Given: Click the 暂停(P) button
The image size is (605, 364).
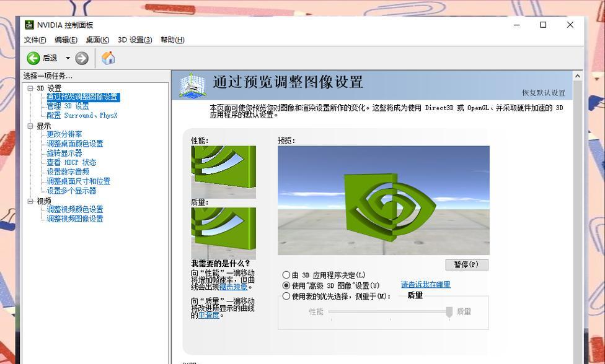Looking at the screenshot, I should (467, 264).
